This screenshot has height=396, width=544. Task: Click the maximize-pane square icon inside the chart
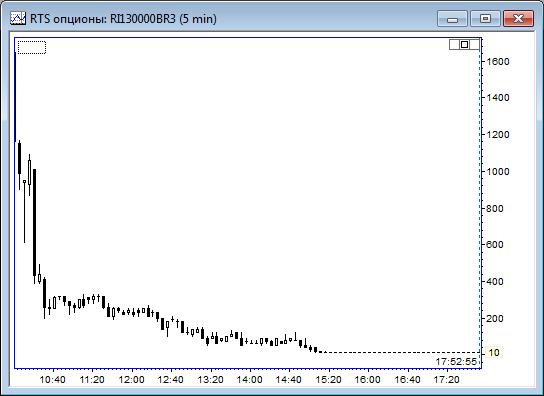pos(464,44)
